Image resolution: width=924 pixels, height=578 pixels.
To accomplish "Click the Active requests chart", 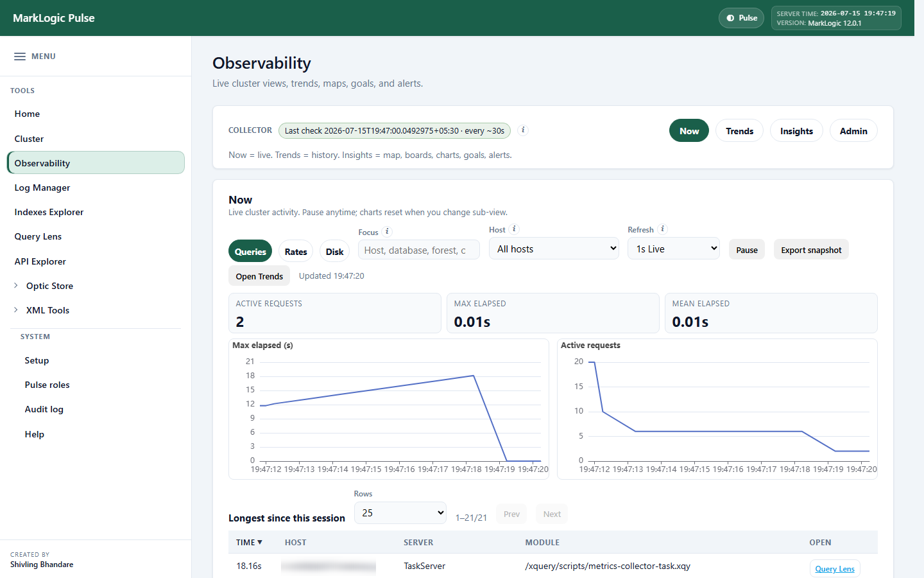I will click(717, 409).
